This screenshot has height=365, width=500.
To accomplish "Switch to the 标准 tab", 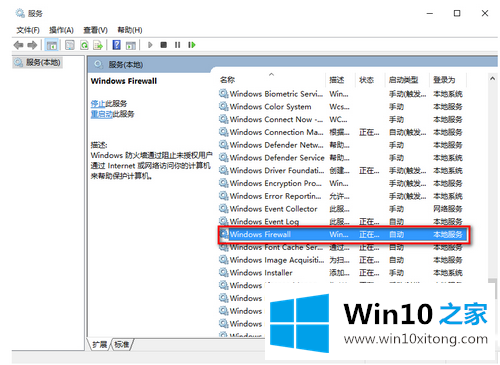I will point(122,345).
